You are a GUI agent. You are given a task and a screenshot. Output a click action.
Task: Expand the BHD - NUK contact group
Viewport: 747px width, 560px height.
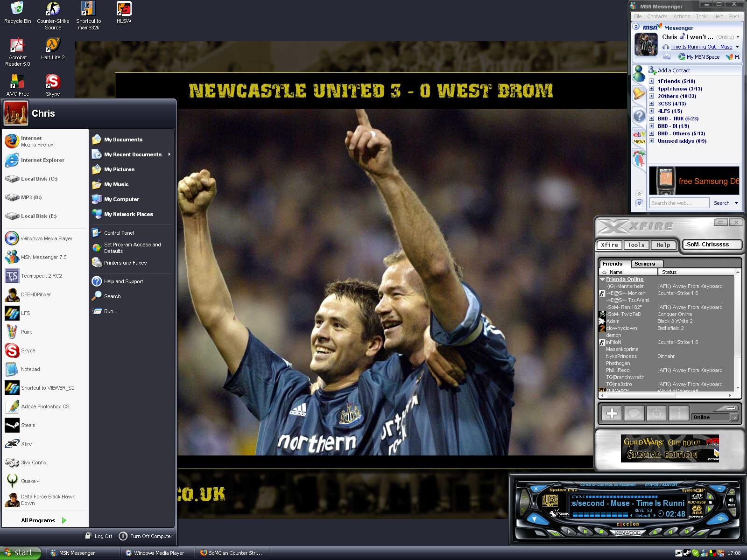[x=652, y=119]
